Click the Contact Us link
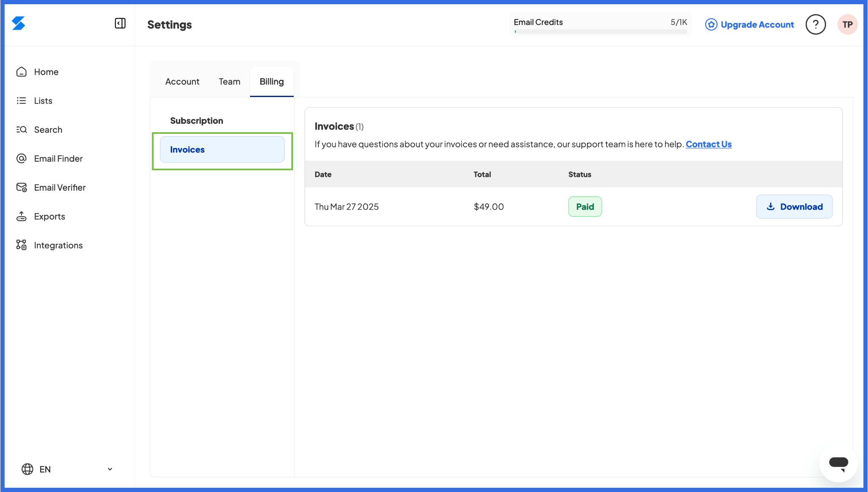This screenshot has height=492, width=868. click(x=709, y=145)
